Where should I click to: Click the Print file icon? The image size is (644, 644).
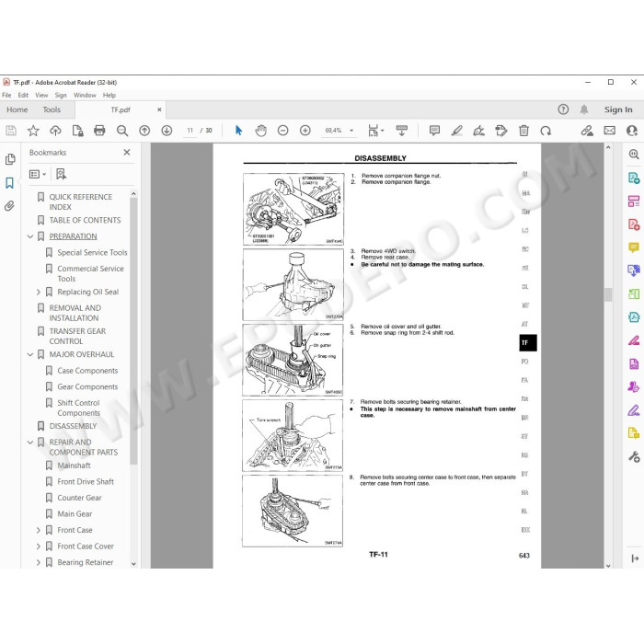pos(99,131)
